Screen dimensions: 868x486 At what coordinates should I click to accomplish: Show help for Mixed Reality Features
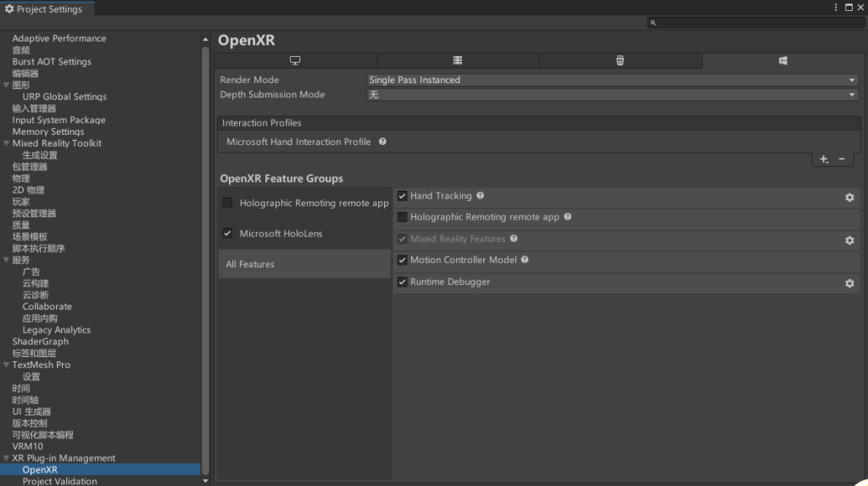click(x=514, y=238)
